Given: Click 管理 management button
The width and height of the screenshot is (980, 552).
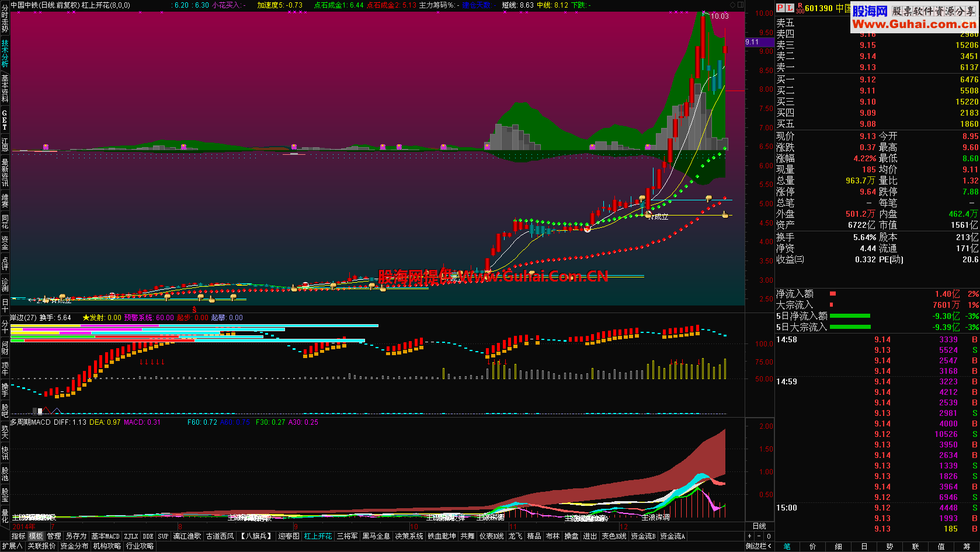Looking at the screenshot, I should click(54, 536).
